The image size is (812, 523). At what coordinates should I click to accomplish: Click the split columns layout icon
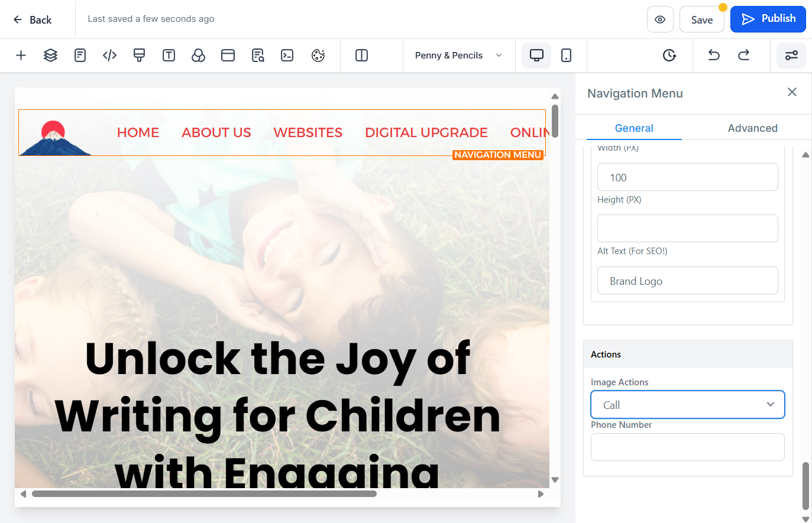[x=361, y=56]
